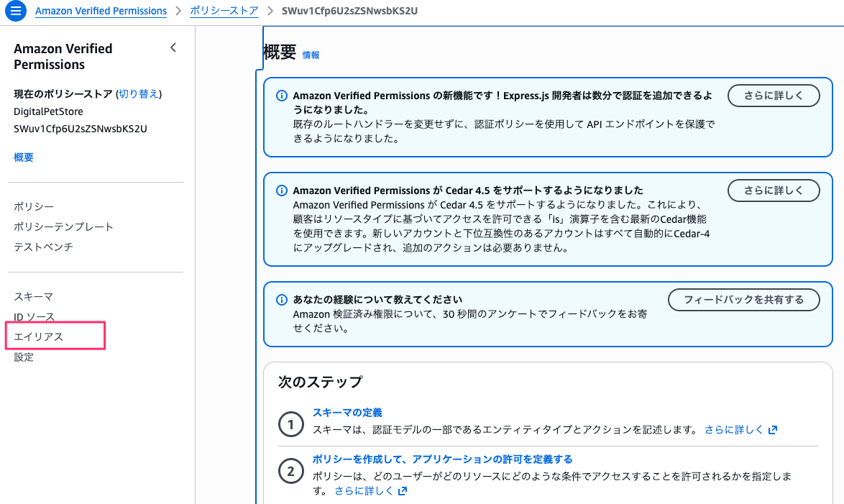Click the step 2 numbered circle icon
The height and width of the screenshot is (504, 844).
point(290,471)
